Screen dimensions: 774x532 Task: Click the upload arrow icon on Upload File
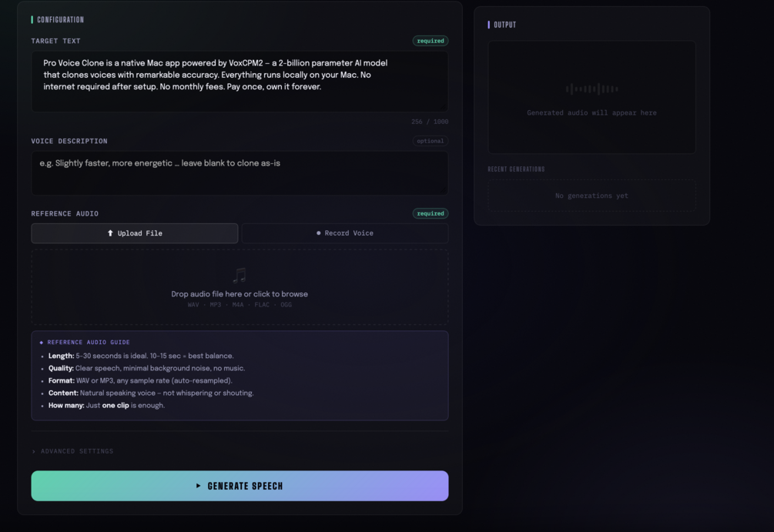pos(110,233)
